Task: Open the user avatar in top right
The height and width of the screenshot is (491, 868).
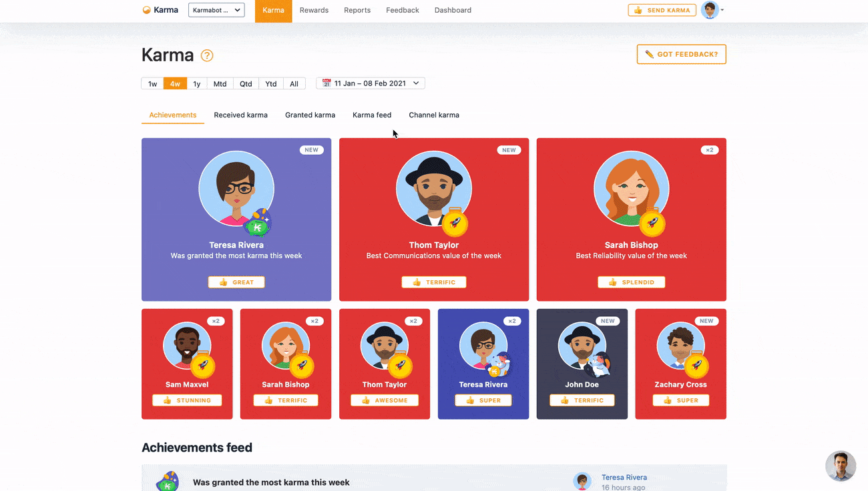Action: point(709,10)
